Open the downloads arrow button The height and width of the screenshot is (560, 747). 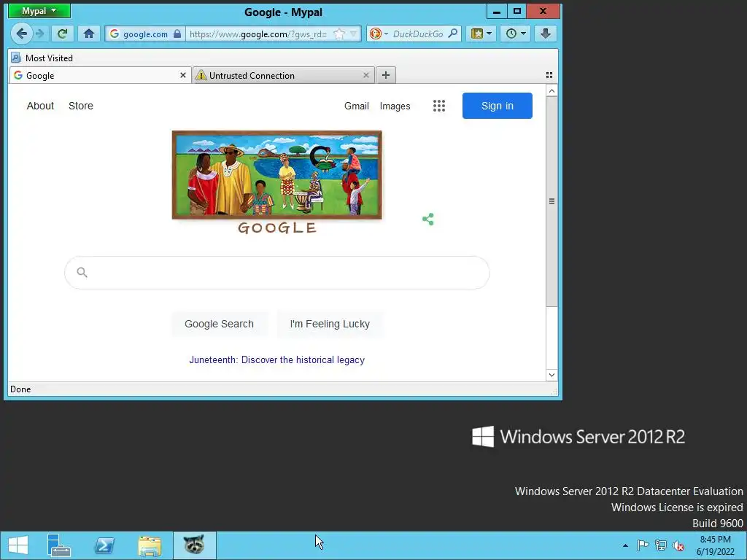[x=546, y=34]
